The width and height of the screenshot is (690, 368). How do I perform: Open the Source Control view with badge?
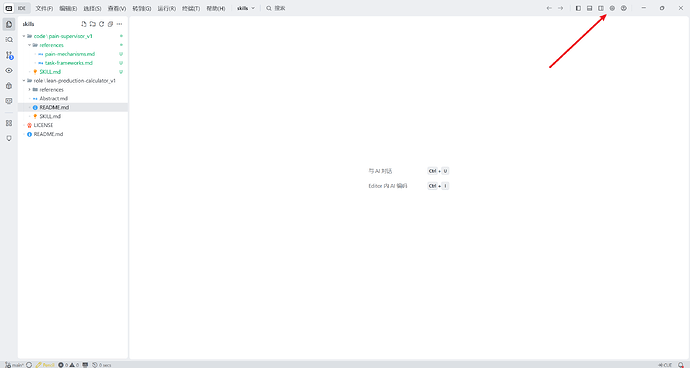point(9,55)
